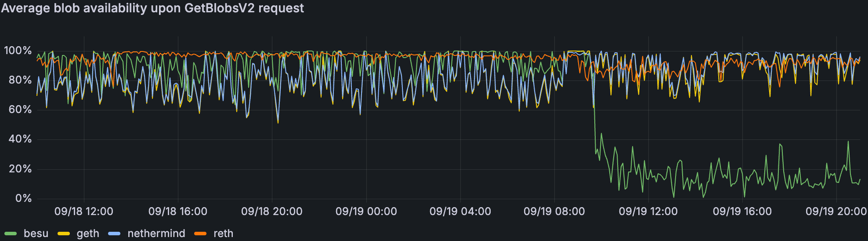Click the 09/18 16:00 x-axis label
868x241 pixels.
(x=178, y=212)
